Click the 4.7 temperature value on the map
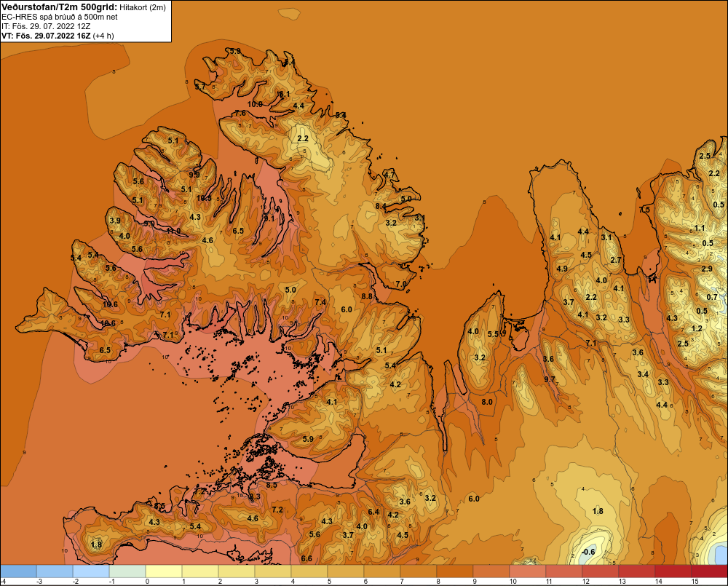Viewport: 728px width, 586px height. point(389,175)
